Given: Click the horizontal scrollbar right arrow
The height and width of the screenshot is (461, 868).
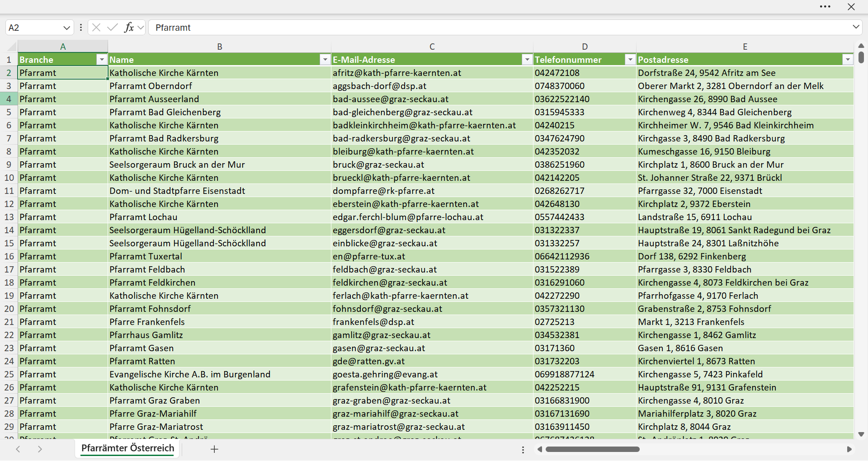Looking at the screenshot, I should pyautogui.click(x=849, y=449).
